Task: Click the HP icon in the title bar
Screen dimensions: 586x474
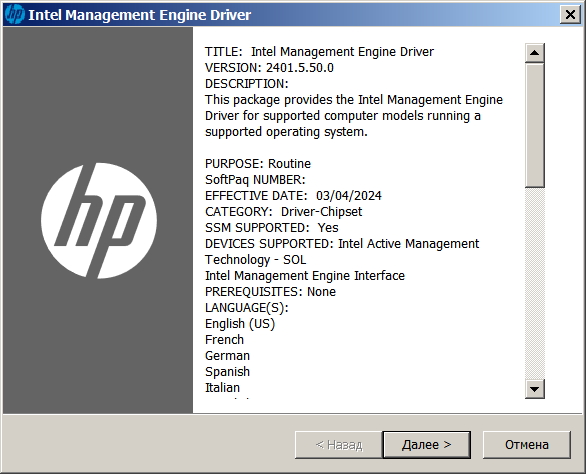Action: coord(15,15)
